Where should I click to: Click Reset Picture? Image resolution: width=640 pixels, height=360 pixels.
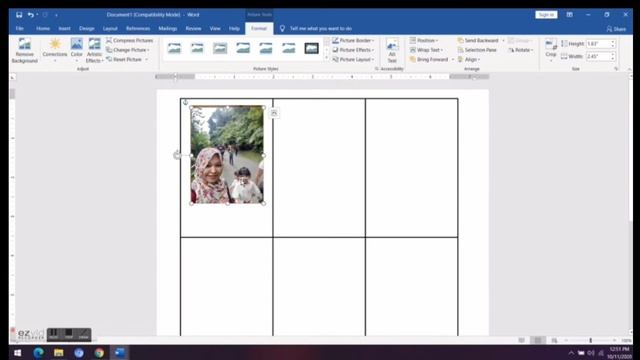coord(124,59)
